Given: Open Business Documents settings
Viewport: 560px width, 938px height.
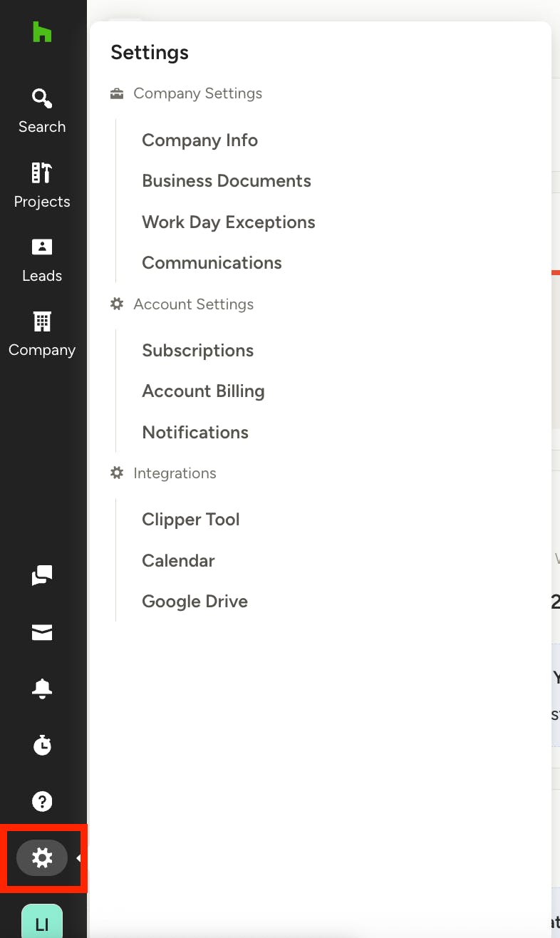Looking at the screenshot, I should click(227, 181).
